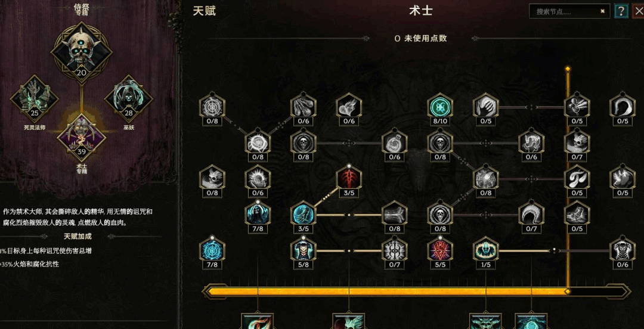The height and width of the screenshot is (329, 644).
Task: Click the 天赋 (Talents) header tab
Action: click(204, 11)
